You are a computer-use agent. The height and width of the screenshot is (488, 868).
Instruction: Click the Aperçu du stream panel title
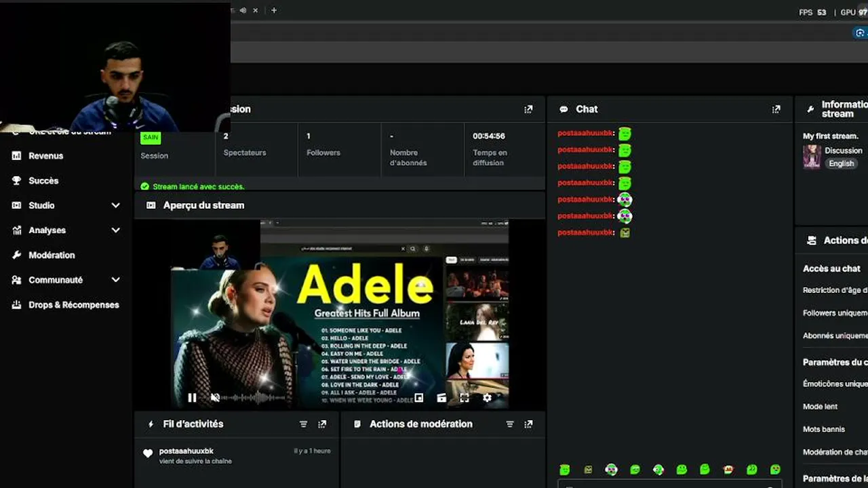203,205
